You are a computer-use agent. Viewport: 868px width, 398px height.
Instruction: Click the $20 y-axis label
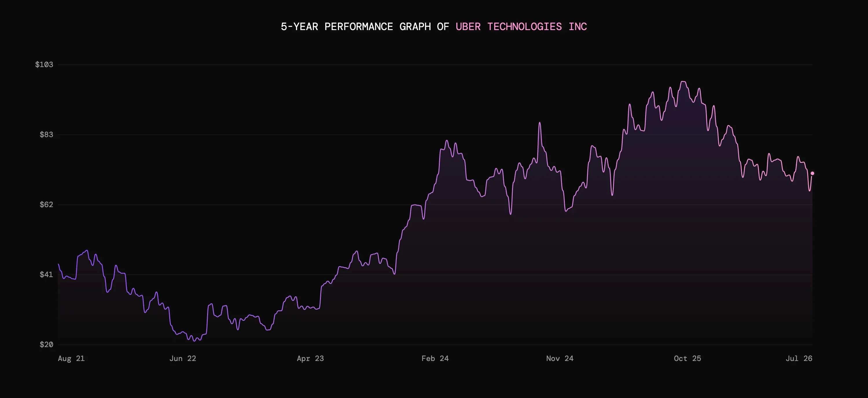coord(47,344)
